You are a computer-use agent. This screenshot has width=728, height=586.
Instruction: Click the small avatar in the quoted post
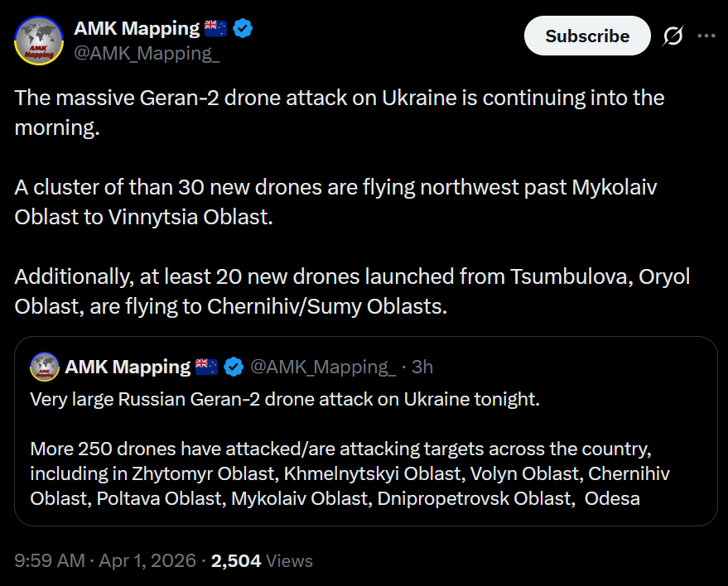coord(45,367)
